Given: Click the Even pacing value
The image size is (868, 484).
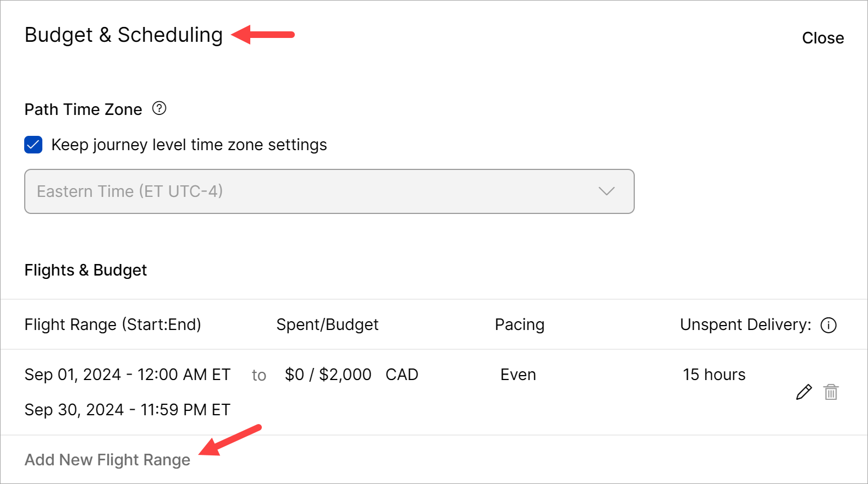Looking at the screenshot, I should (x=518, y=375).
